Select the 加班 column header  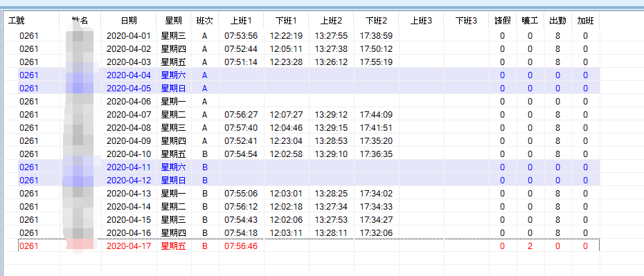[x=585, y=21]
